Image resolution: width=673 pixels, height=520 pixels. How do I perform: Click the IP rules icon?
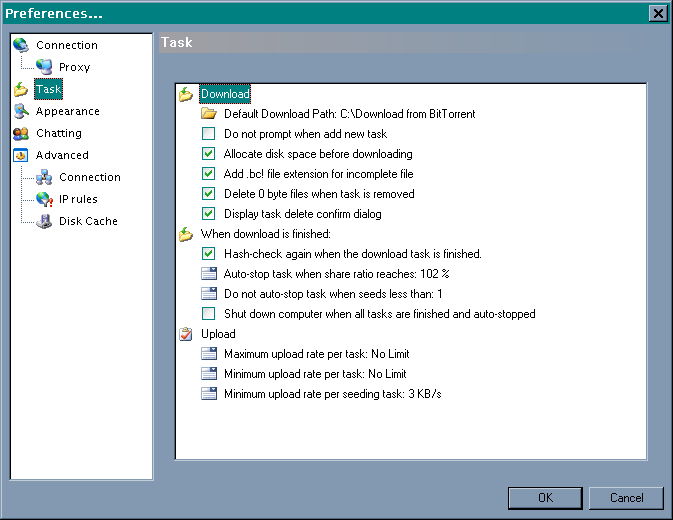tap(43, 199)
